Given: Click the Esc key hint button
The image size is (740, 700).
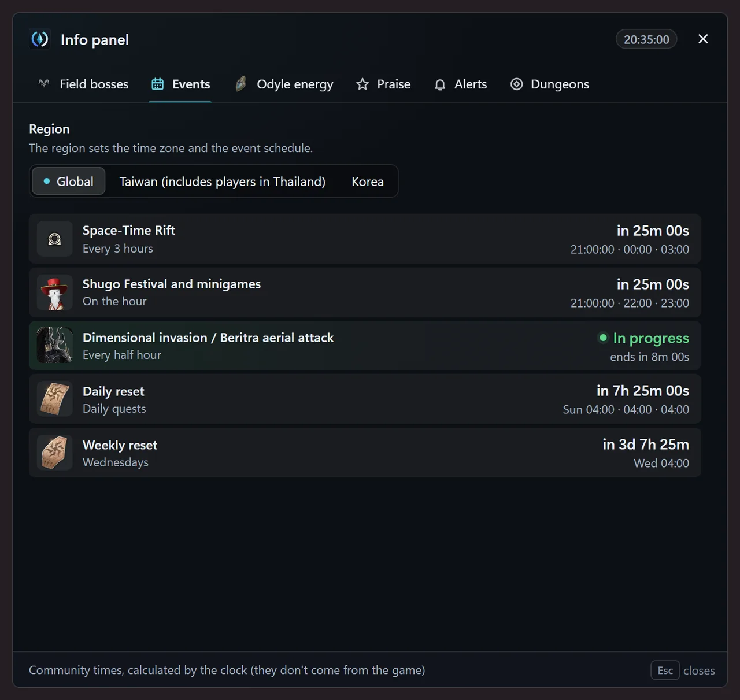Looking at the screenshot, I should [665, 671].
